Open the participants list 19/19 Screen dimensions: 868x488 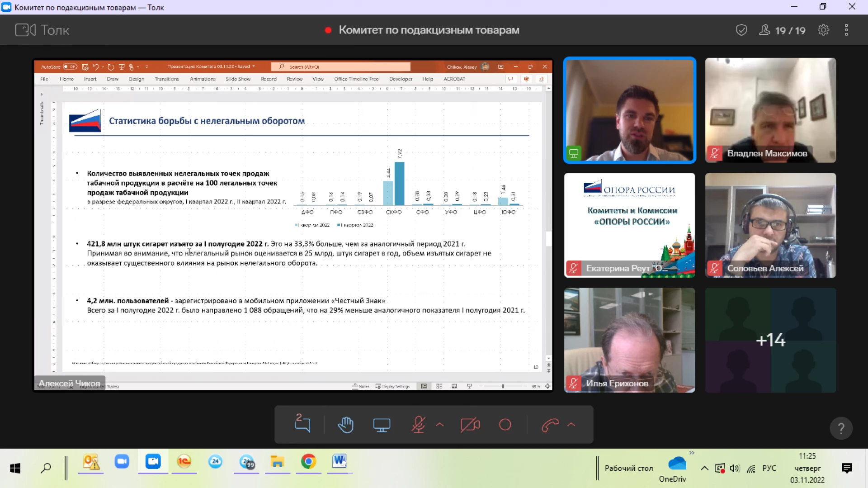(783, 30)
